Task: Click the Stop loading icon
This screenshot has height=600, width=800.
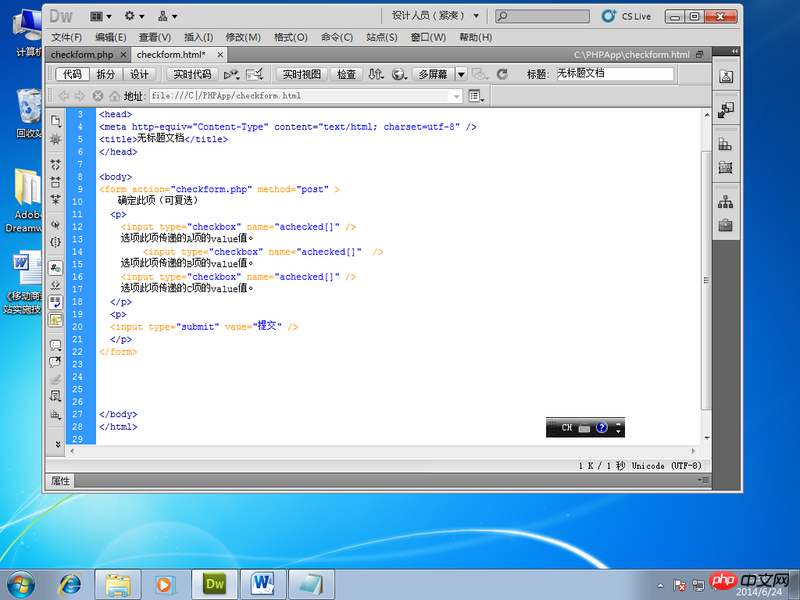Action: [x=97, y=96]
